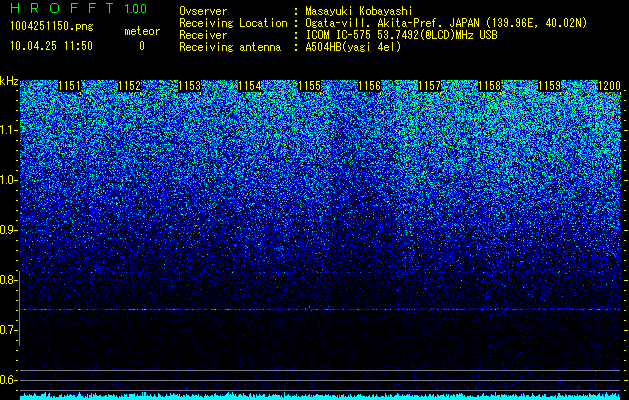Click the meteor count value 0
This screenshot has width=629, height=400.
[142, 46]
